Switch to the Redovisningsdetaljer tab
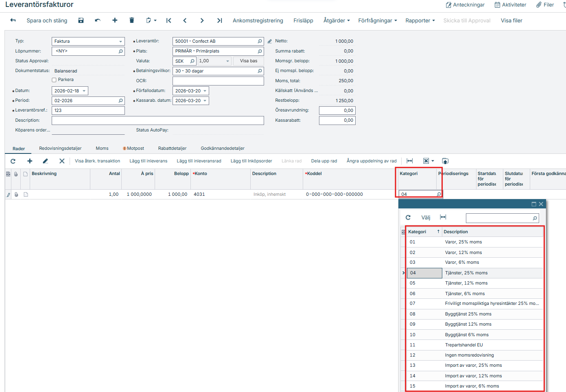The width and height of the screenshot is (566, 392). pyautogui.click(x=60, y=148)
